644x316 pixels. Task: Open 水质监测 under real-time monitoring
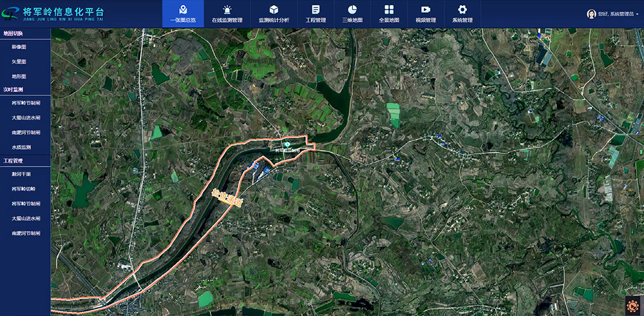tap(21, 147)
